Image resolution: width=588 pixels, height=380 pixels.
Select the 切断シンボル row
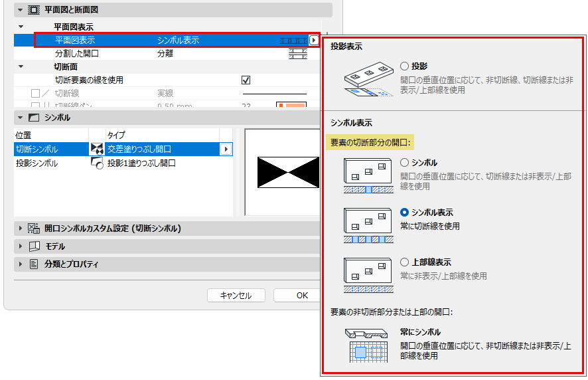pyautogui.click(x=123, y=149)
